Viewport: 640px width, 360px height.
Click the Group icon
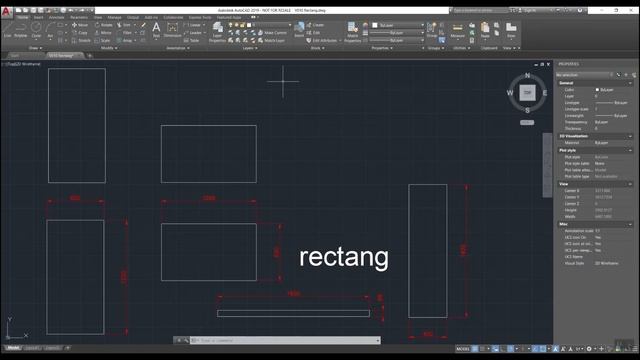(x=431, y=29)
